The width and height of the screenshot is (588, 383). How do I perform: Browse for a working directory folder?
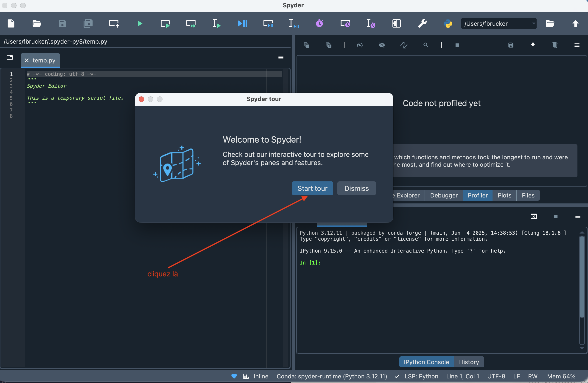point(550,23)
